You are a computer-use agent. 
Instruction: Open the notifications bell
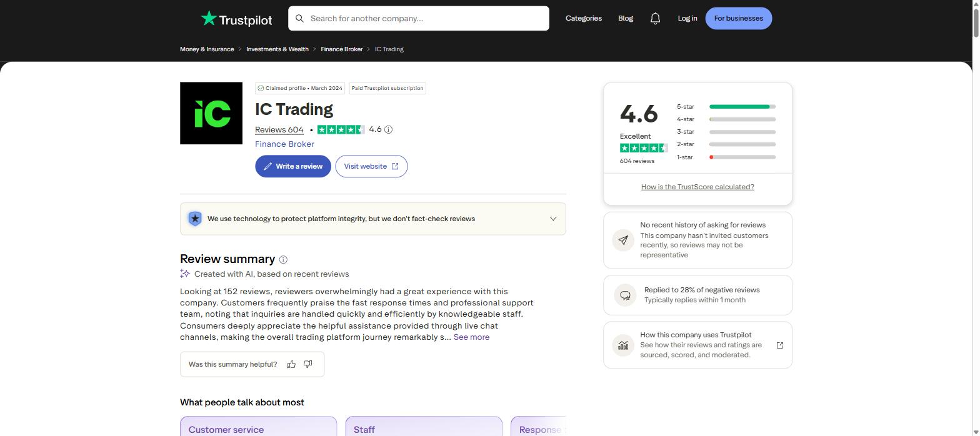(x=655, y=19)
